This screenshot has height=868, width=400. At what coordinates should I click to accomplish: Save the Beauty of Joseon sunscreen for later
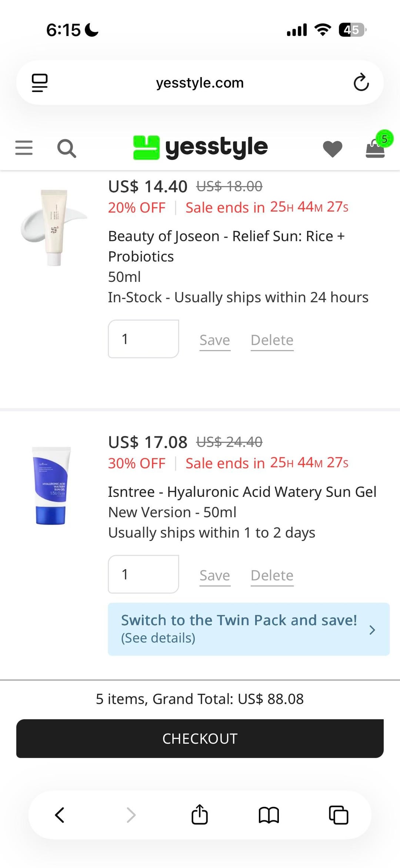coord(215,340)
